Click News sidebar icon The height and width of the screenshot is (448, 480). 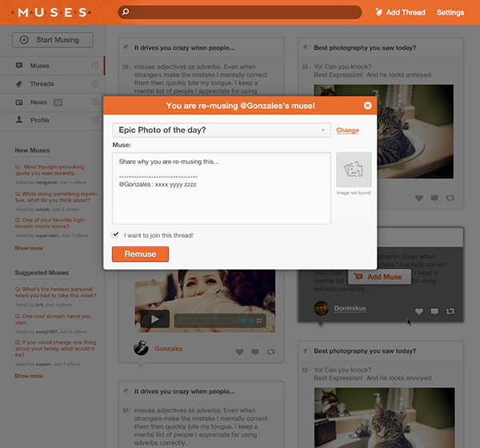pyautogui.click(x=19, y=102)
